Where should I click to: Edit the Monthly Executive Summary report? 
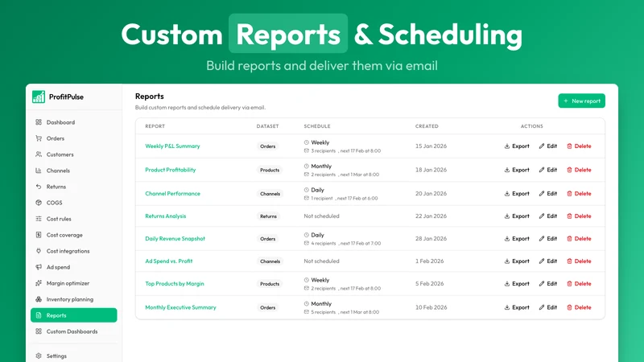548,307
